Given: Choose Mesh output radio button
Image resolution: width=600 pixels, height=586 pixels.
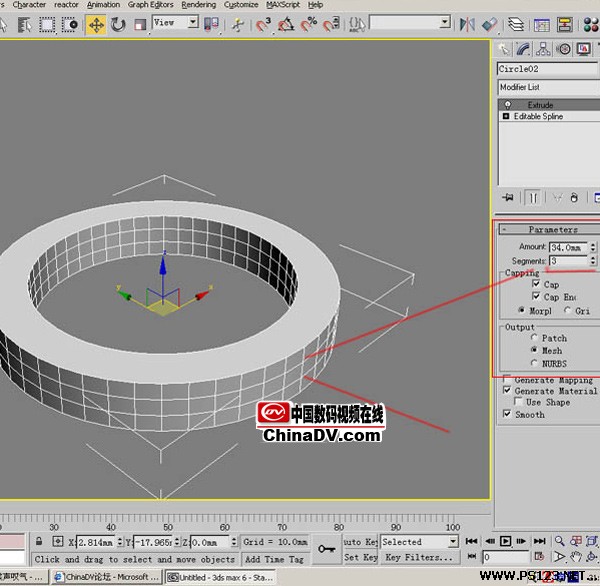Looking at the screenshot, I should coord(534,350).
